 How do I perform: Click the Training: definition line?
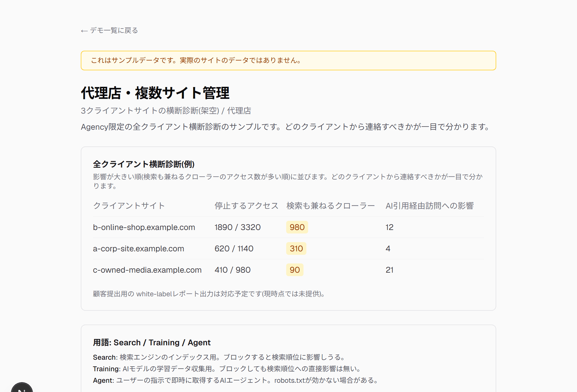(228, 369)
